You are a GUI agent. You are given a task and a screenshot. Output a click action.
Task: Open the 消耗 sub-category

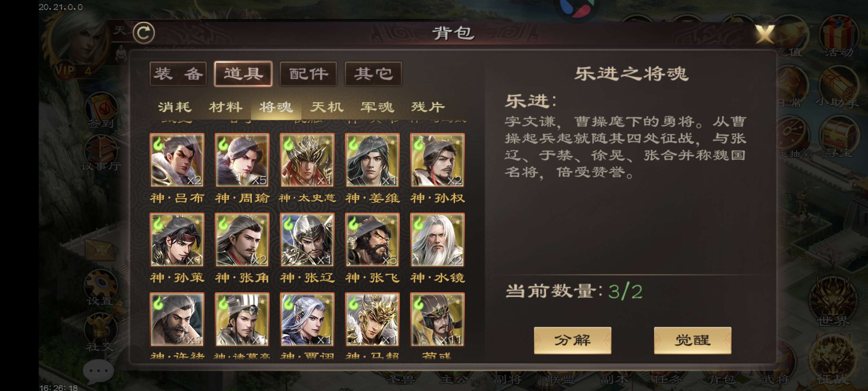175,107
